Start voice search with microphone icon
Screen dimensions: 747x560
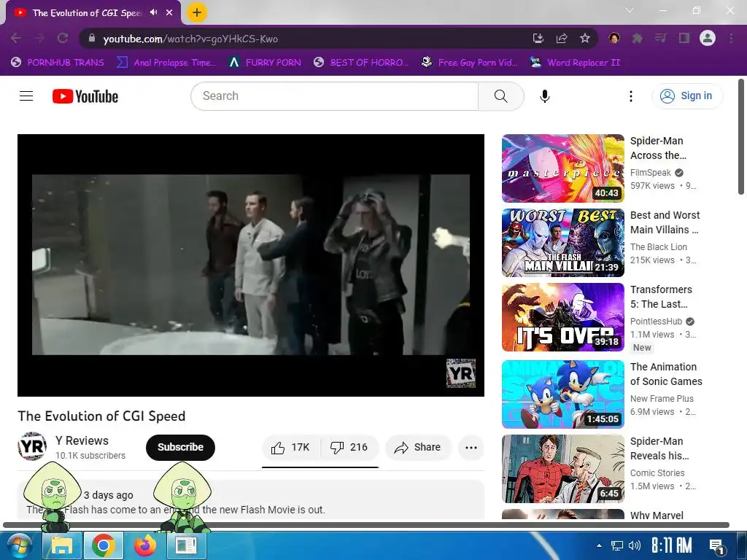(544, 96)
